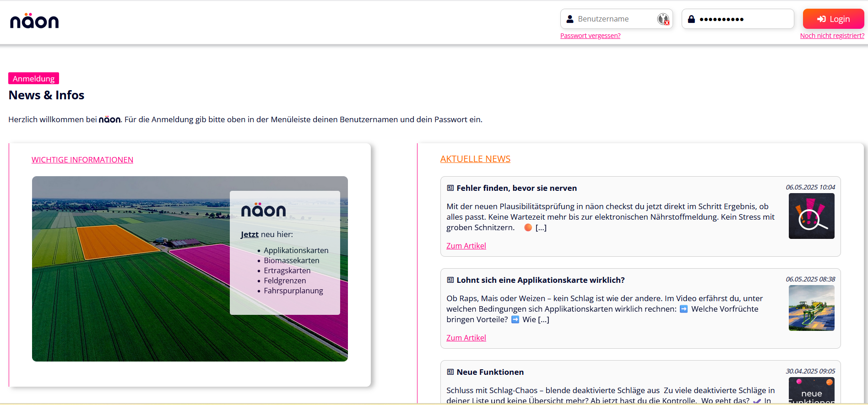Click the Benutzername input field

pos(617,19)
